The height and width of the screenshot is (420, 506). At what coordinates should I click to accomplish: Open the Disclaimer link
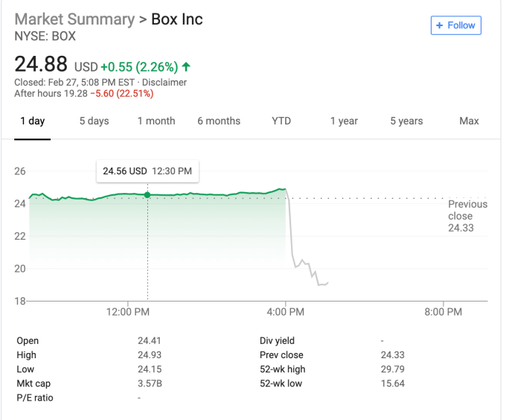[166, 83]
